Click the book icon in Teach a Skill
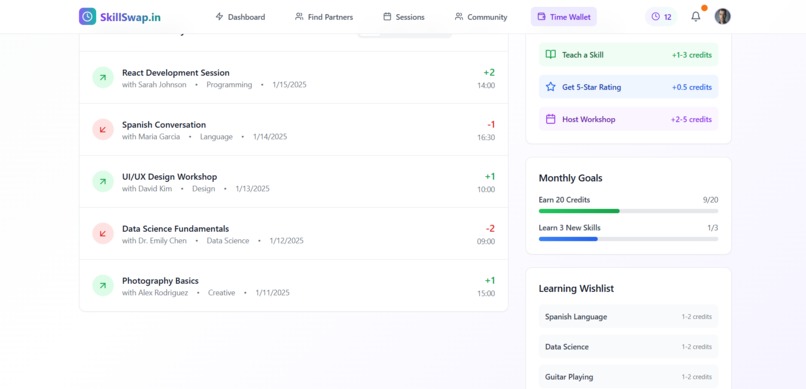 point(551,54)
